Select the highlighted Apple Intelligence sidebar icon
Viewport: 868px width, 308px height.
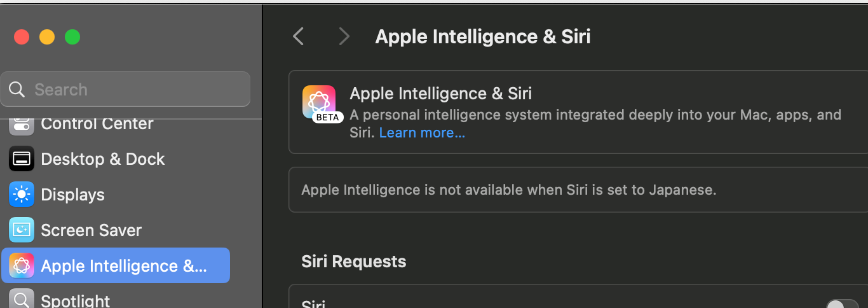pyautogui.click(x=22, y=266)
